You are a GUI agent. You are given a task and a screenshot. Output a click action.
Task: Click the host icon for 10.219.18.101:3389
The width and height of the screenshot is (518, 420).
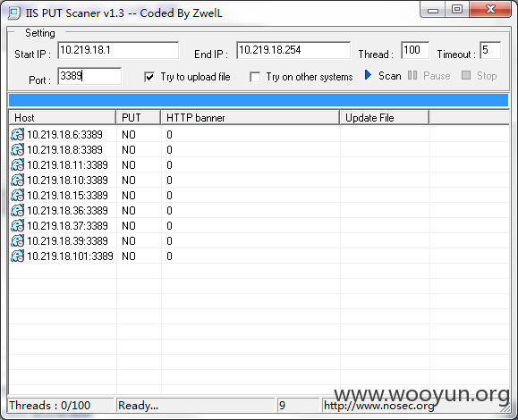18,256
